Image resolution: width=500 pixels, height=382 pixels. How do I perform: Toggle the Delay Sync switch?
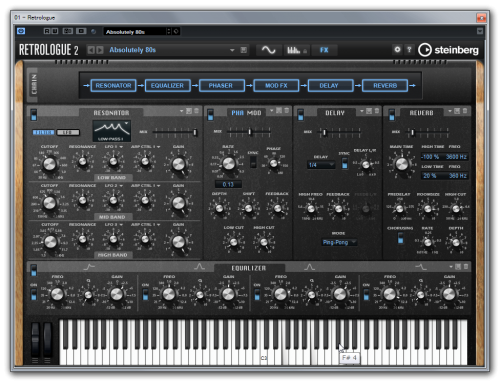pos(345,163)
